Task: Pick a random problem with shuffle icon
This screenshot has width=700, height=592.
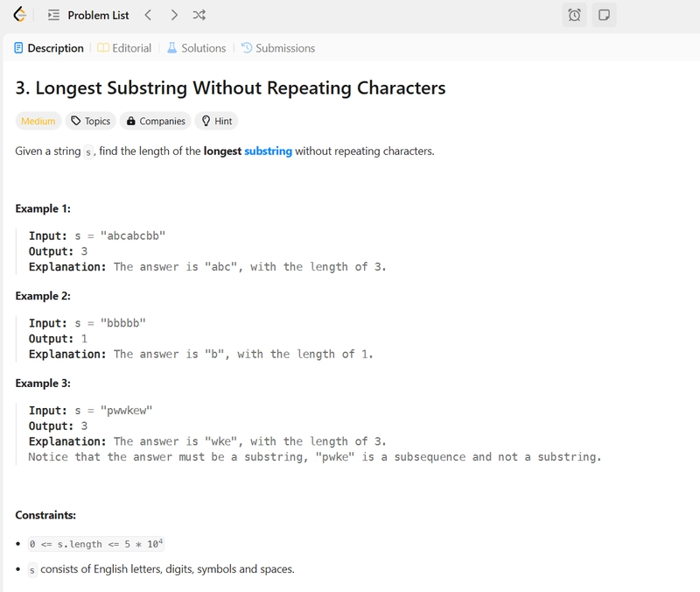Action: coord(199,15)
